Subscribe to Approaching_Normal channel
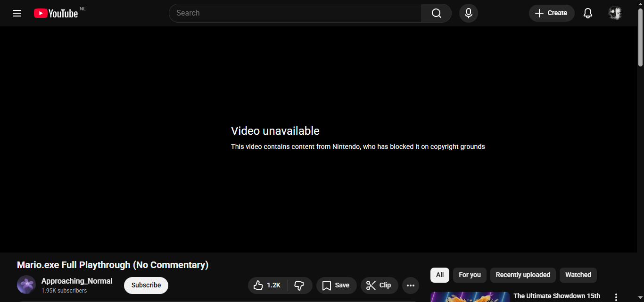 146,286
